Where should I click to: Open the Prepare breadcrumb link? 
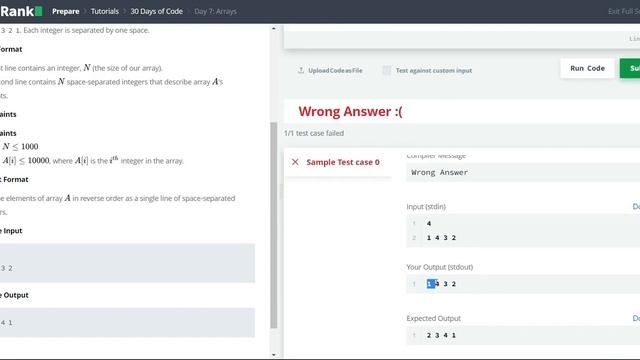(65, 11)
